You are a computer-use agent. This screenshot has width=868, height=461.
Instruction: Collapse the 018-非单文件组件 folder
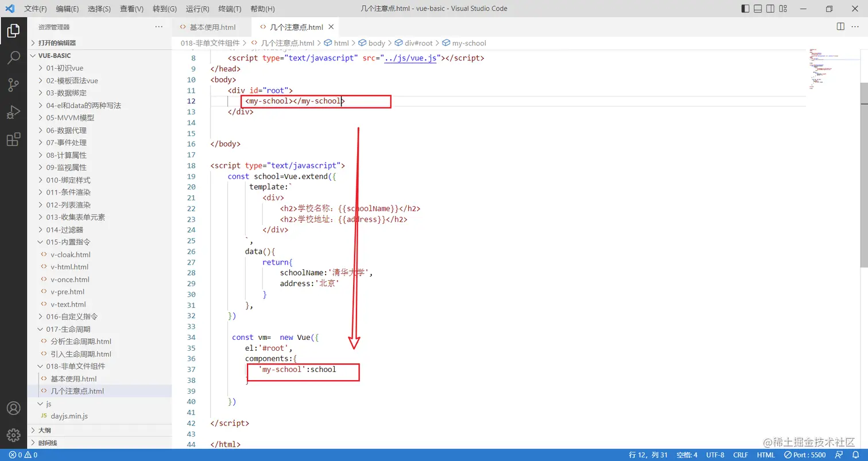coord(100,366)
